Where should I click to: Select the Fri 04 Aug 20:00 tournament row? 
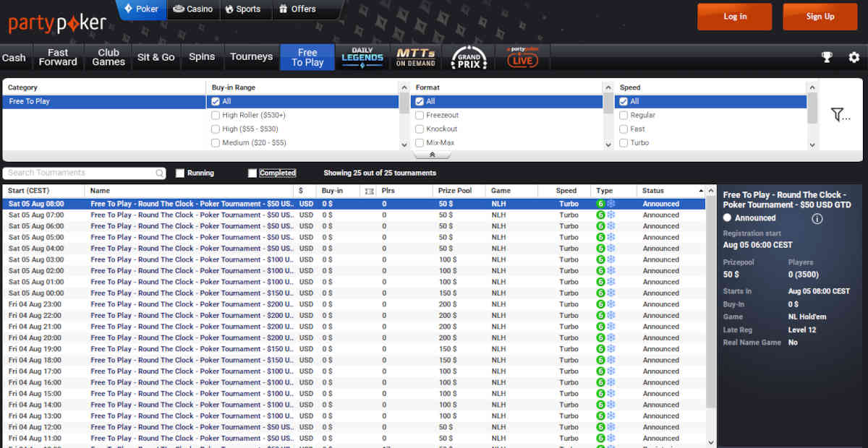(x=354, y=337)
